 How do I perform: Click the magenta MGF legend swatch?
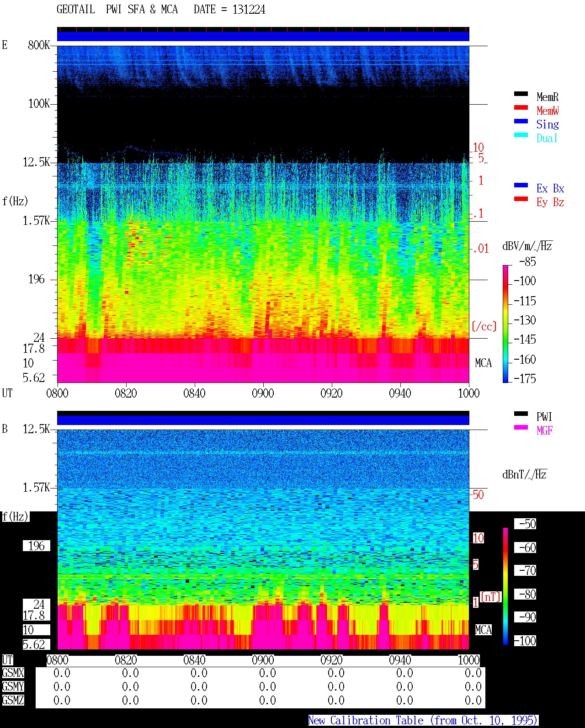point(521,428)
